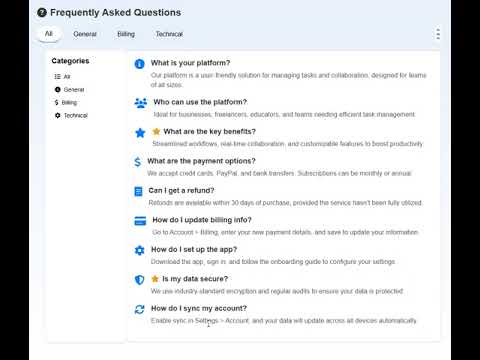The height and width of the screenshot is (360, 480).
Task: Expand 'How do I sync my account?' question
Action: pyautogui.click(x=199, y=308)
